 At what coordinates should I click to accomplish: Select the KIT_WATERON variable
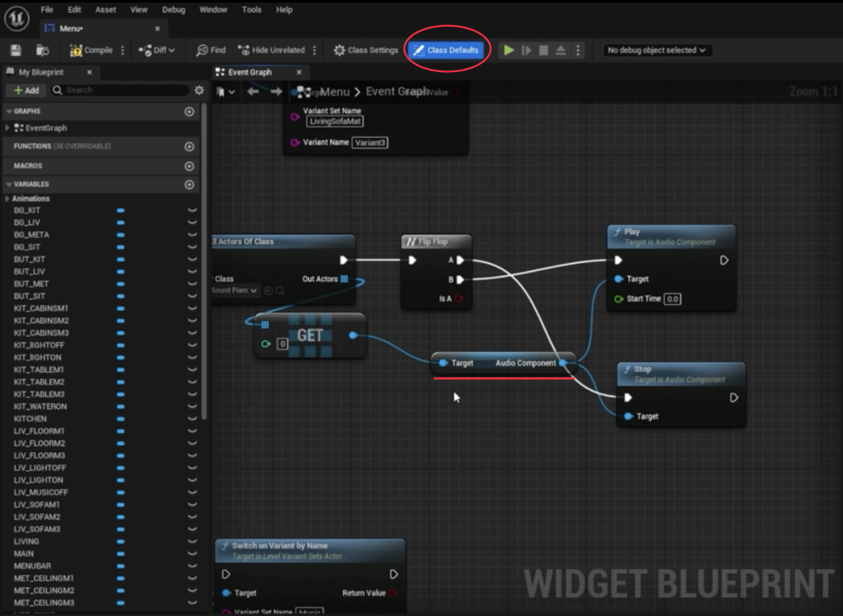(41, 406)
